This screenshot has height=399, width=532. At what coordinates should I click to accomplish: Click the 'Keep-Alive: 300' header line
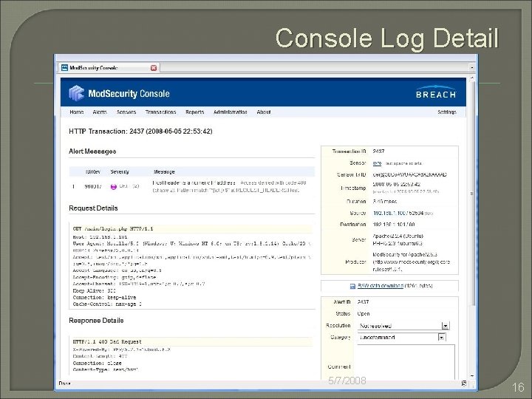(95, 291)
